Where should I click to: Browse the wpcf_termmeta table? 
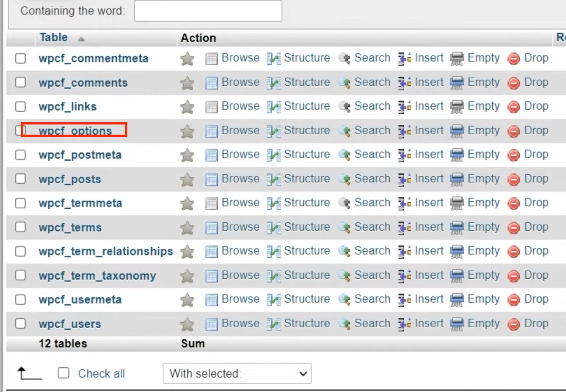240,203
